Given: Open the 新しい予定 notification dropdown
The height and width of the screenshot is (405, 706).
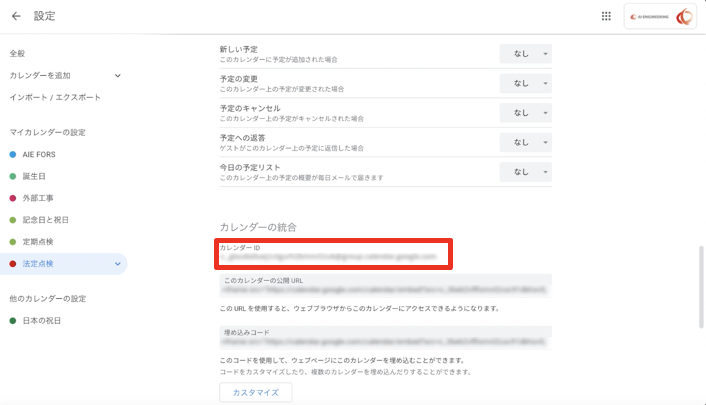Looking at the screenshot, I should point(525,54).
